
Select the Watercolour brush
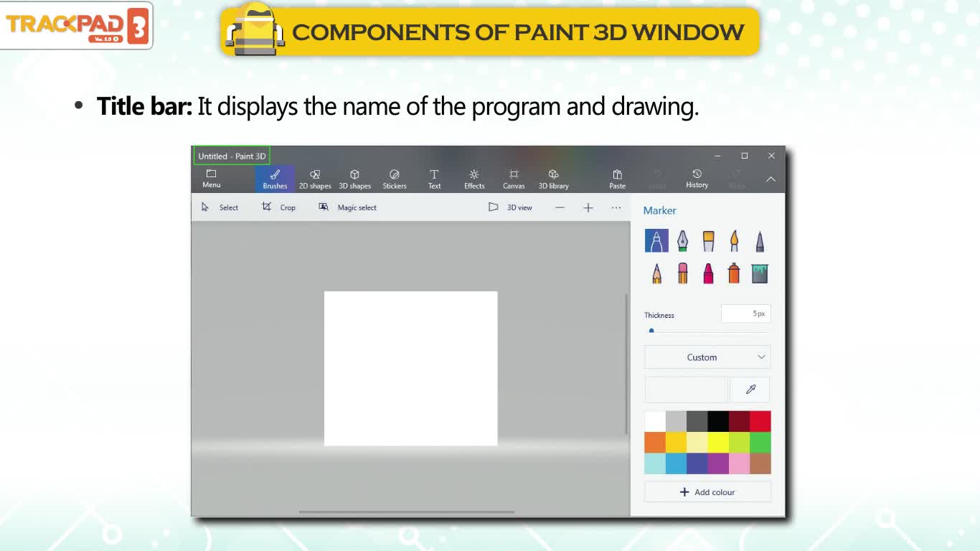tap(734, 240)
